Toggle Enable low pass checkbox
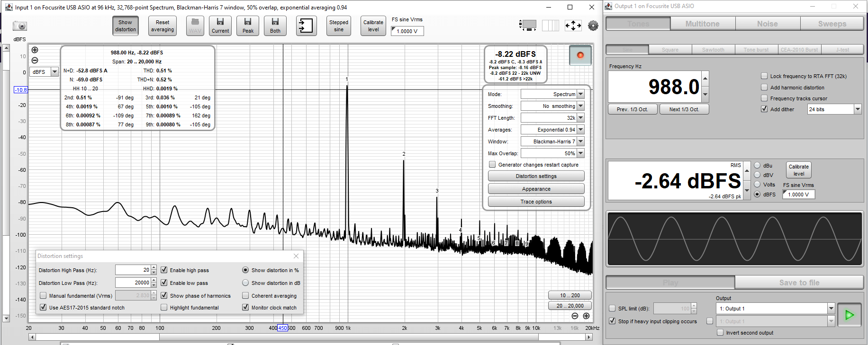Viewport: 868px width, 345px height. tap(164, 283)
